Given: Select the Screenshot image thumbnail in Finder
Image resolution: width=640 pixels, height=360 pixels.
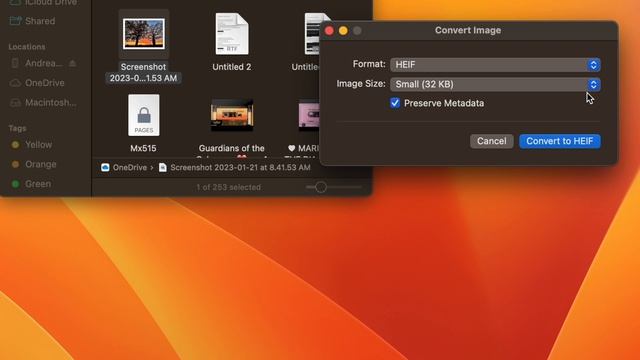Looking at the screenshot, I should (x=144, y=34).
